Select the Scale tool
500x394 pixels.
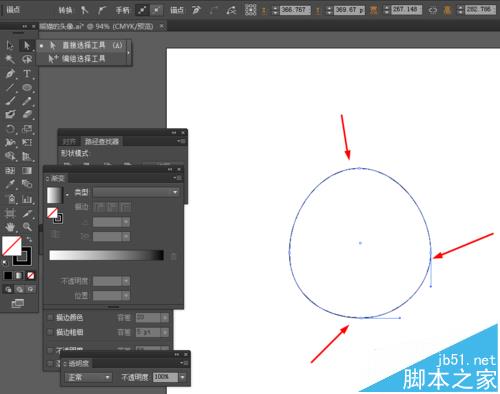(27, 129)
